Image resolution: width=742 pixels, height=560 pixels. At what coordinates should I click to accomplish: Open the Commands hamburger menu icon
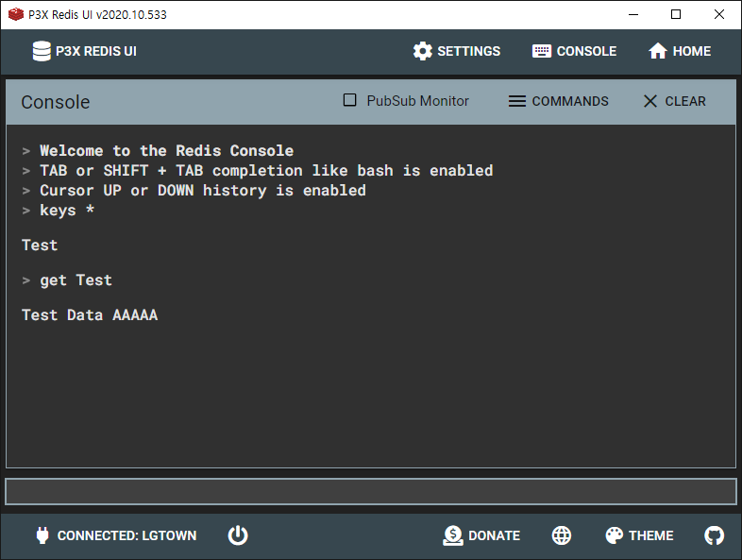tap(516, 101)
